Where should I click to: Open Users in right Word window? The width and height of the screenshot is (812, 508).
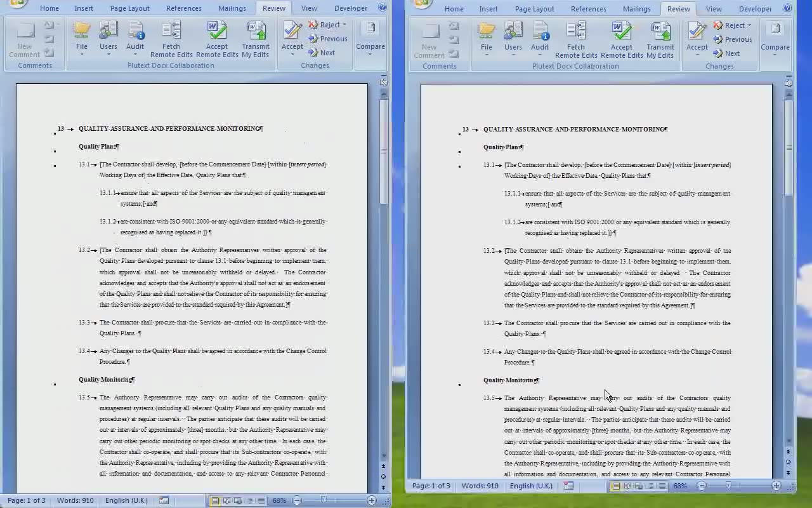pos(513,37)
